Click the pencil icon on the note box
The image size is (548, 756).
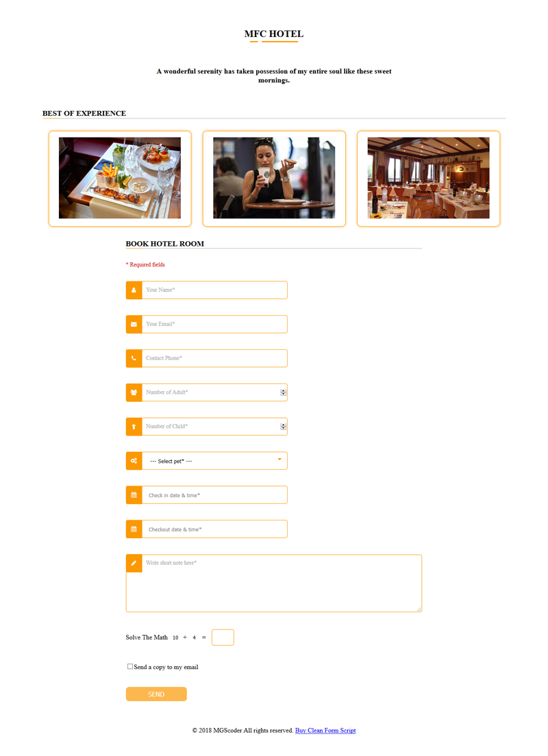[134, 563]
